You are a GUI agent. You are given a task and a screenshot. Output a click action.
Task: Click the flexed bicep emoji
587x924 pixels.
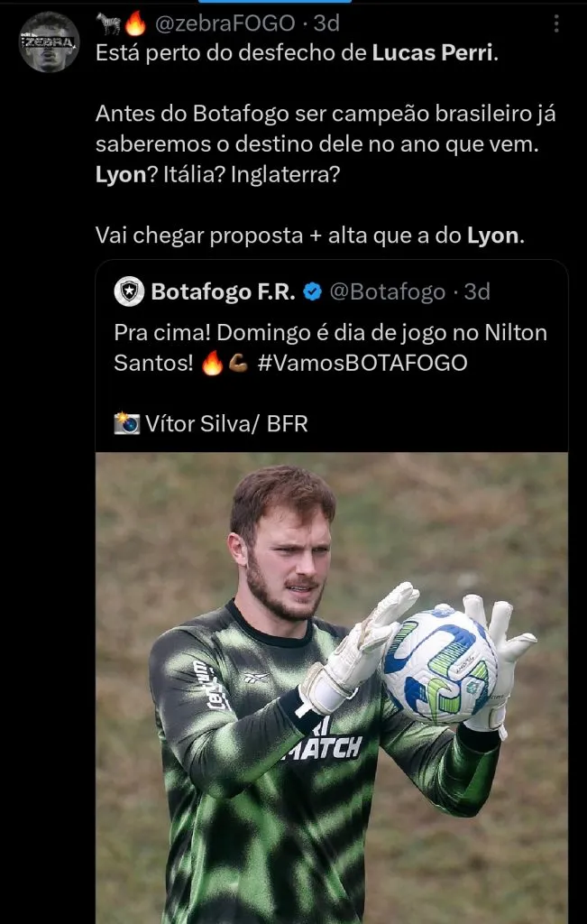pyautogui.click(x=238, y=364)
